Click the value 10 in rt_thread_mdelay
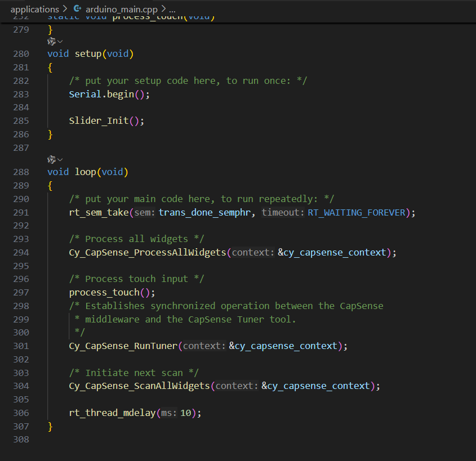The height and width of the screenshot is (461, 476). (186, 413)
